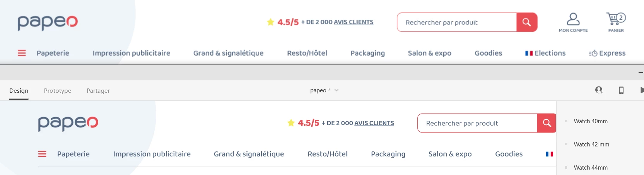
Task: Click the papeo logo in the top website header
Action: point(48,22)
